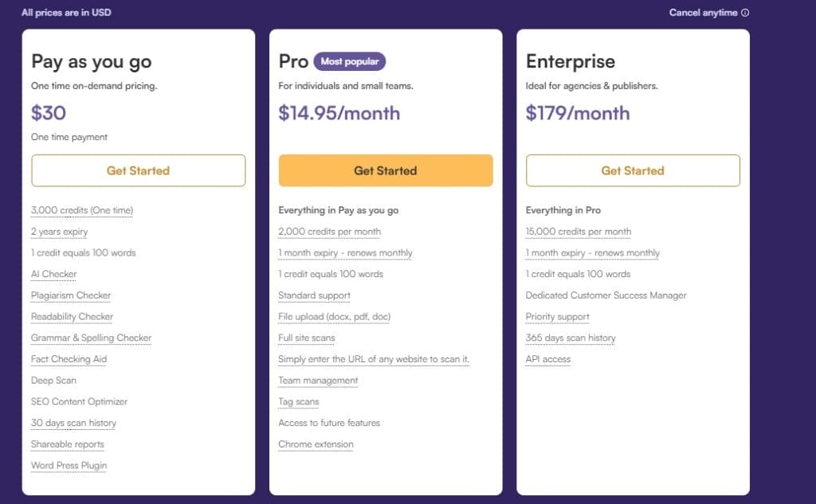Click the Chrome extension link
The image size is (816, 504).
[x=316, y=444]
